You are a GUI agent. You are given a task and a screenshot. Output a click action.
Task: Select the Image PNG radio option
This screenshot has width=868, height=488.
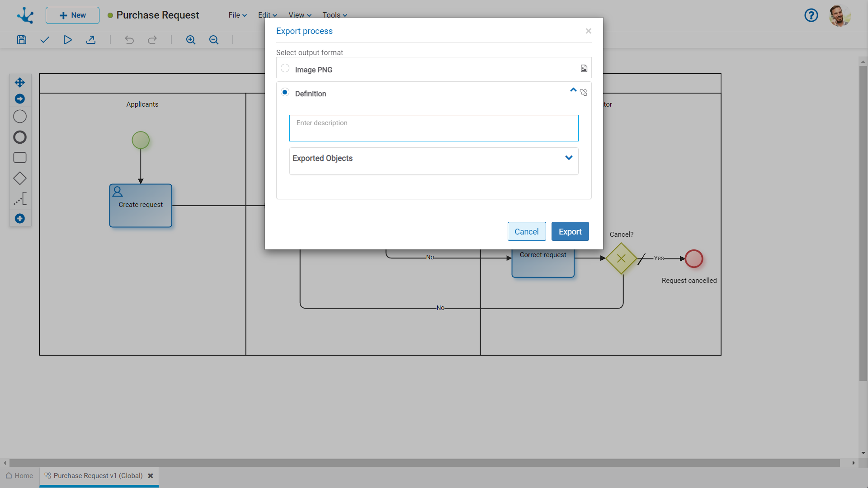tap(285, 68)
